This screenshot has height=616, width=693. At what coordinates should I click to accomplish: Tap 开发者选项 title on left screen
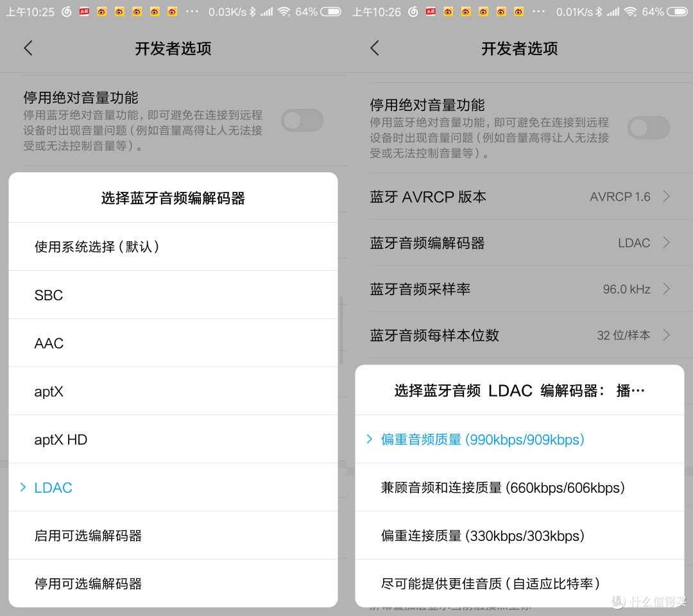coord(173,48)
